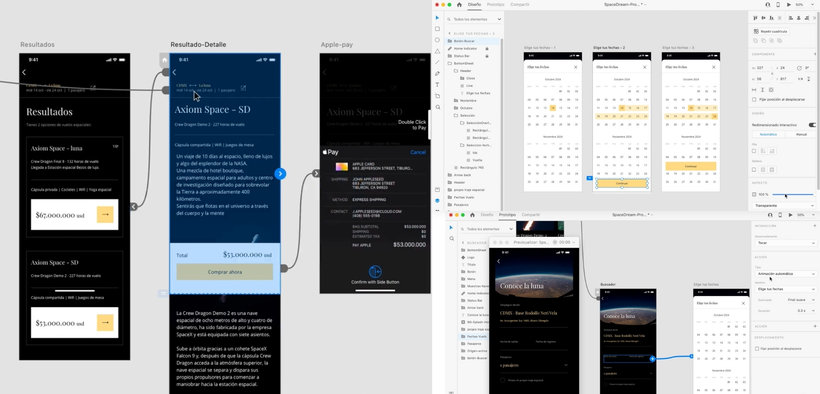Image resolution: width=820 pixels, height=394 pixels.
Task: Choose the Polygon triangle tool
Action: (x=437, y=51)
